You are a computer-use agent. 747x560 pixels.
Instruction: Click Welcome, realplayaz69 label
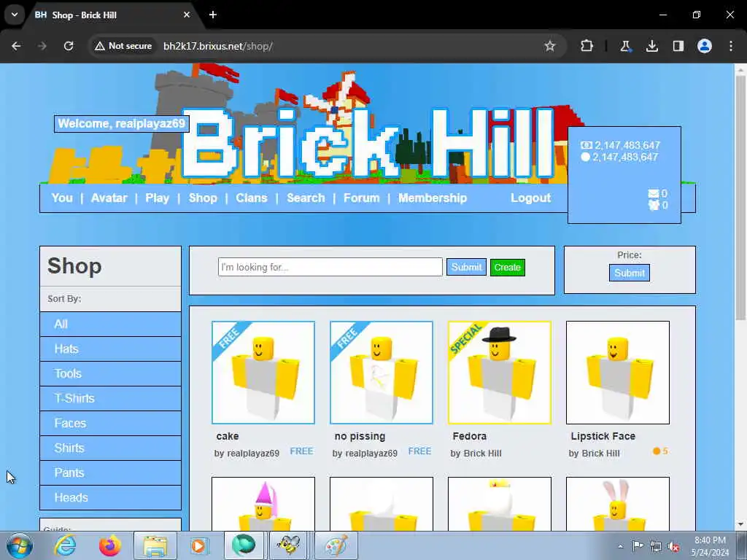[x=122, y=124]
